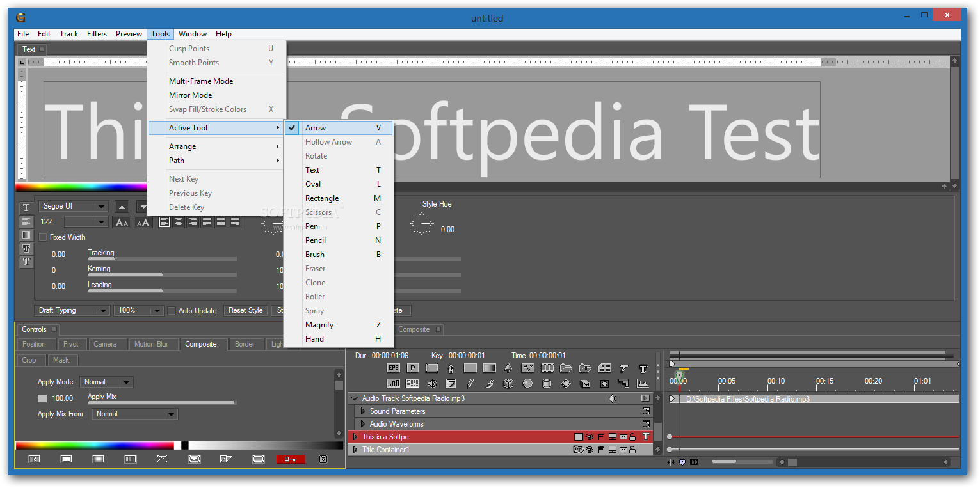This screenshot has height=488, width=980.
Task: Toggle the lock on 'This is a Softpe' track
Action: point(632,437)
